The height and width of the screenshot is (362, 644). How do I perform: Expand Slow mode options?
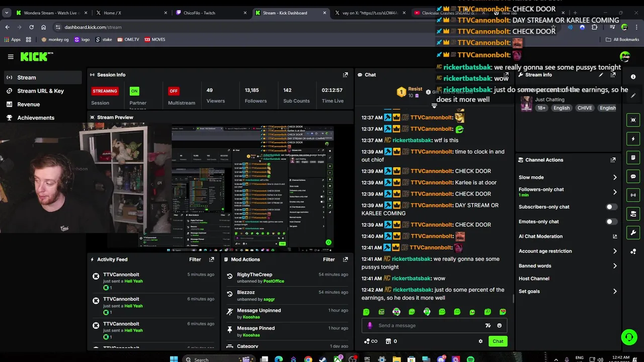pos(614,177)
